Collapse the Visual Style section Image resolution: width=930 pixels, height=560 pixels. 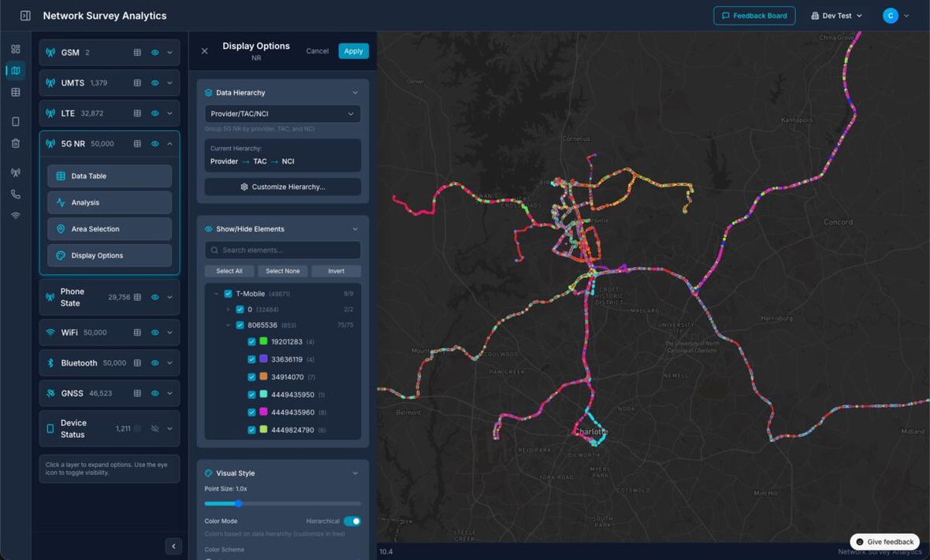click(x=355, y=473)
